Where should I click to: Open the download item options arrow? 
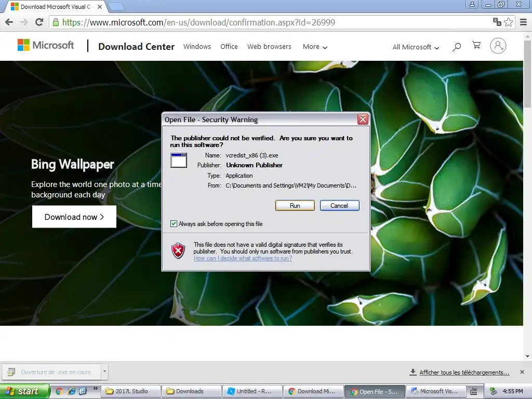[104, 371]
